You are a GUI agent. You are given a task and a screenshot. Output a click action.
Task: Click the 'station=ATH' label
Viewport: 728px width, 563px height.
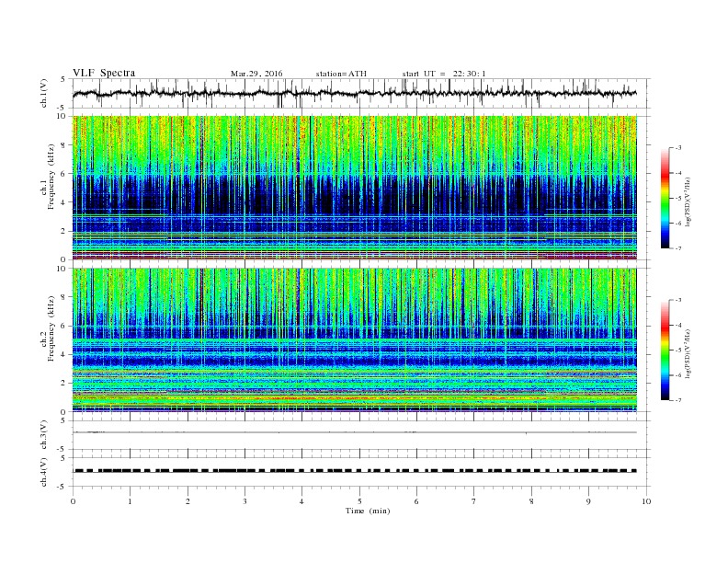tap(341, 74)
